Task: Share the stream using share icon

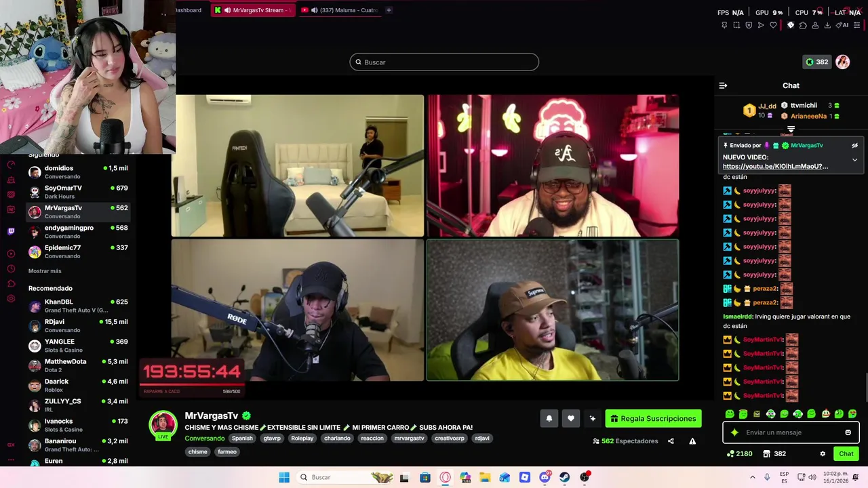Action: 671,441
